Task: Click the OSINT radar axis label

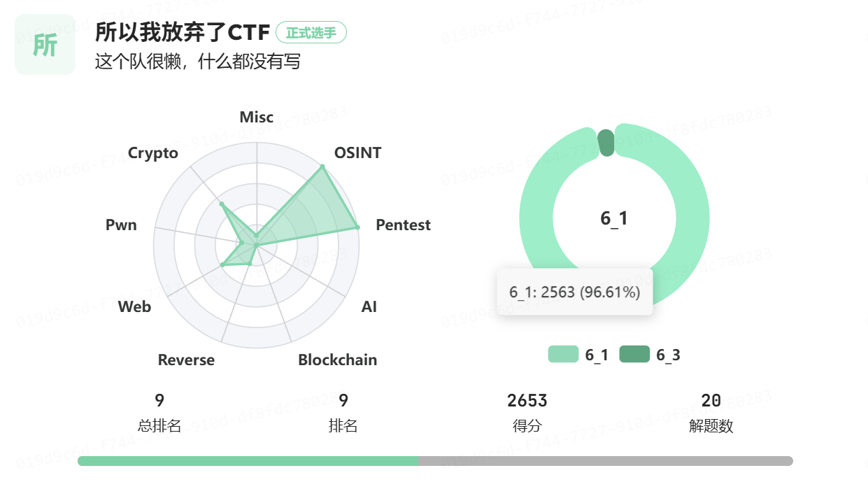Action: point(357,153)
